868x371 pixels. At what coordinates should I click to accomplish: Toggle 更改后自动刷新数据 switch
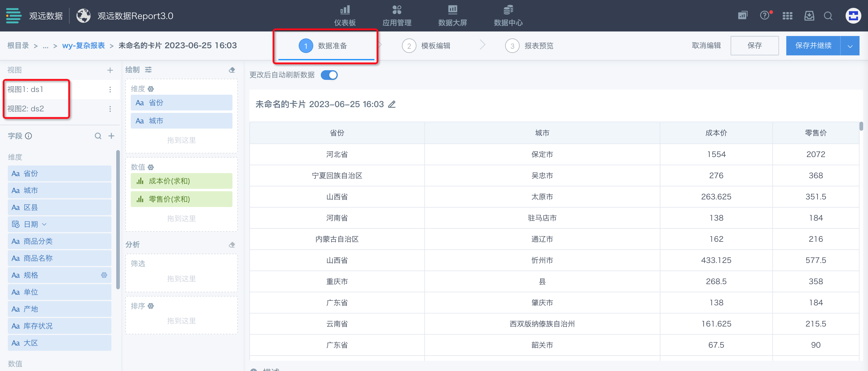tap(329, 75)
